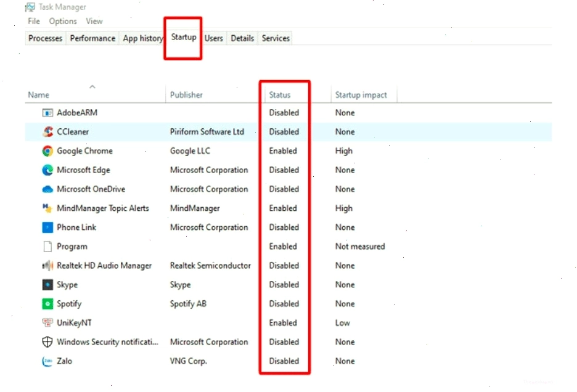Open the View menu
The height and width of the screenshot is (392, 577).
point(94,22)
